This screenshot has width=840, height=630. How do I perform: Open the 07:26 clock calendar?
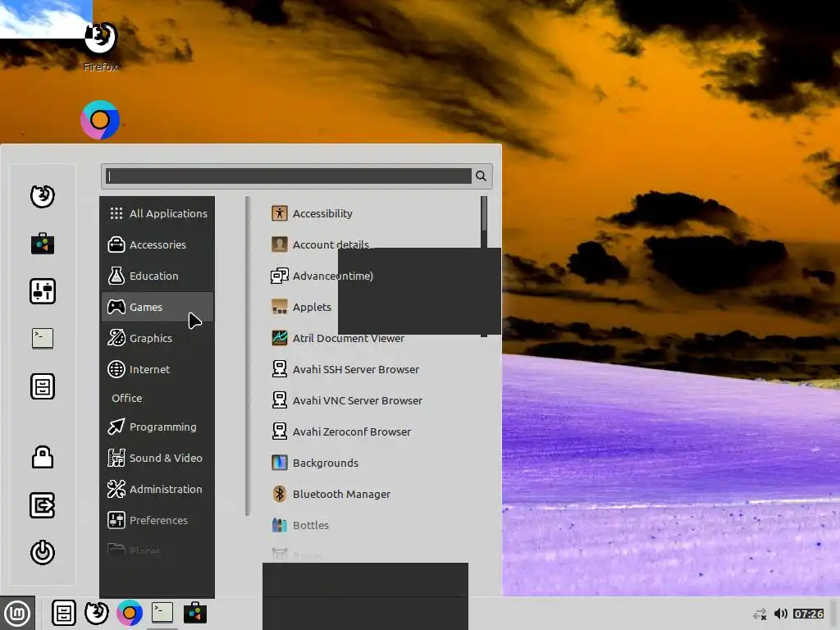(x=808, y=614)
